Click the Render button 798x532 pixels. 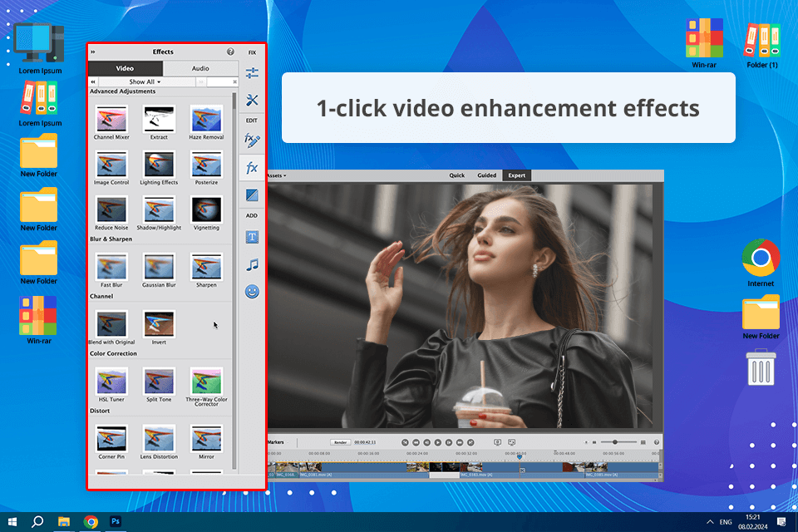point(341,442)
